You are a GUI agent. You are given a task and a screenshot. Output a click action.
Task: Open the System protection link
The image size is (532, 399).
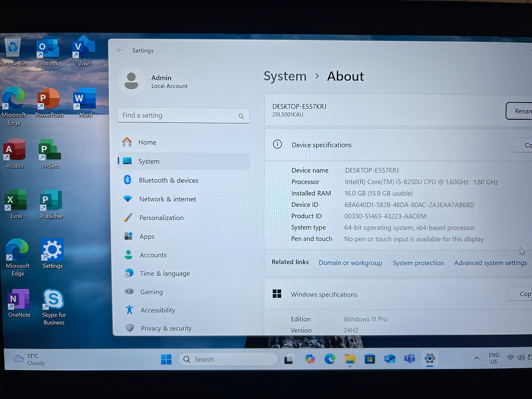(418, 263)
